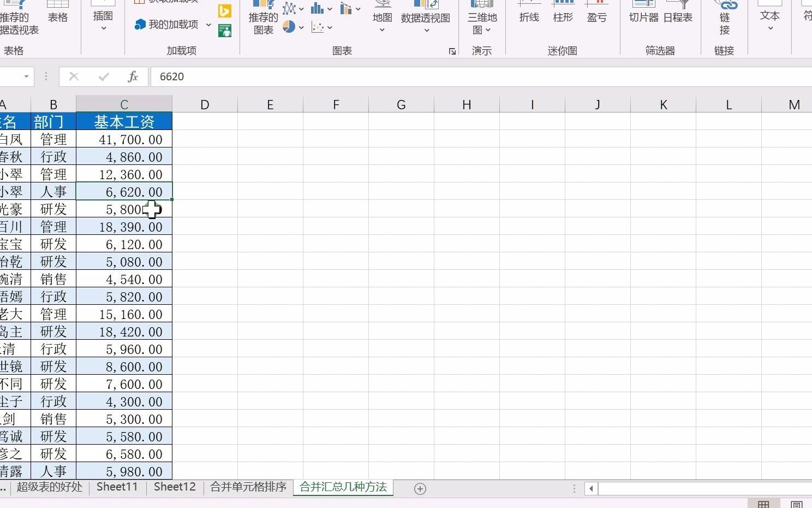Expand the combo chart dropdown arrow

(x=358, y=9)
